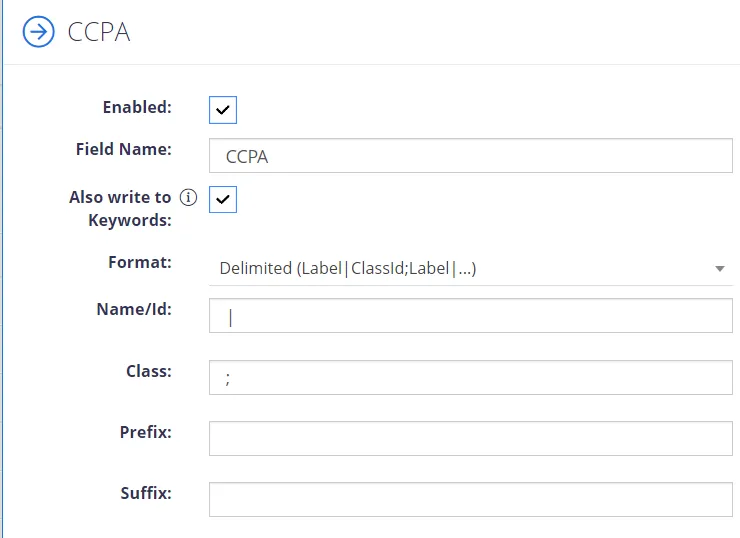Viewport: 740px width, 538px height.
Task: Click the Format label
Action: click(140, 262)
